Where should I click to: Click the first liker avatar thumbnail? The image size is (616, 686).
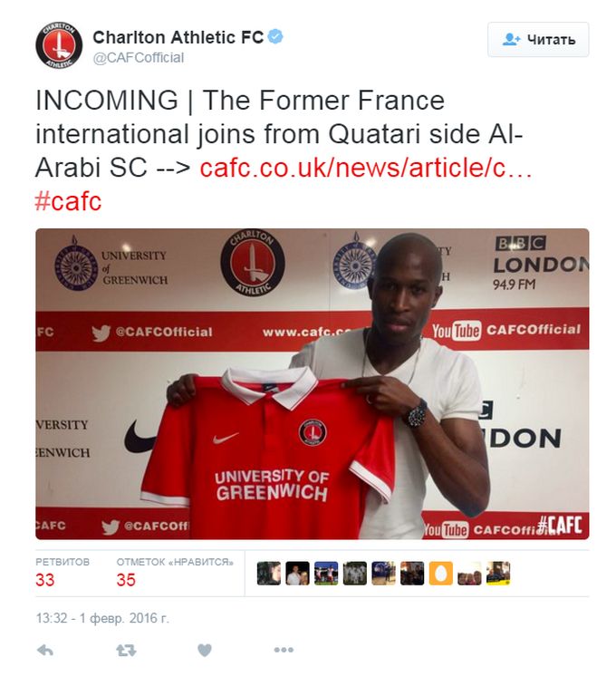pyautogui.click(x=269, y=574)
